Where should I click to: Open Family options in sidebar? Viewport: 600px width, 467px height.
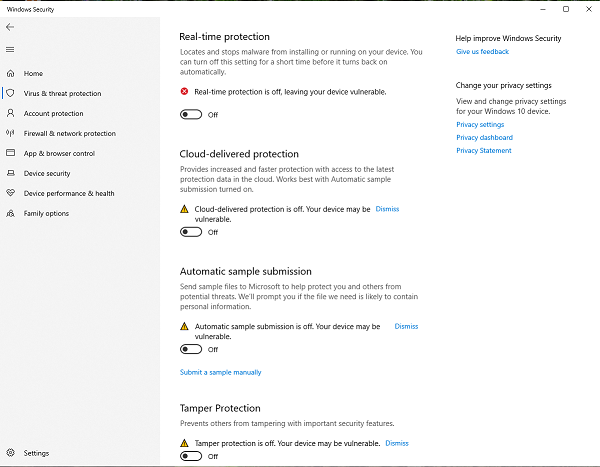[46, 213]
